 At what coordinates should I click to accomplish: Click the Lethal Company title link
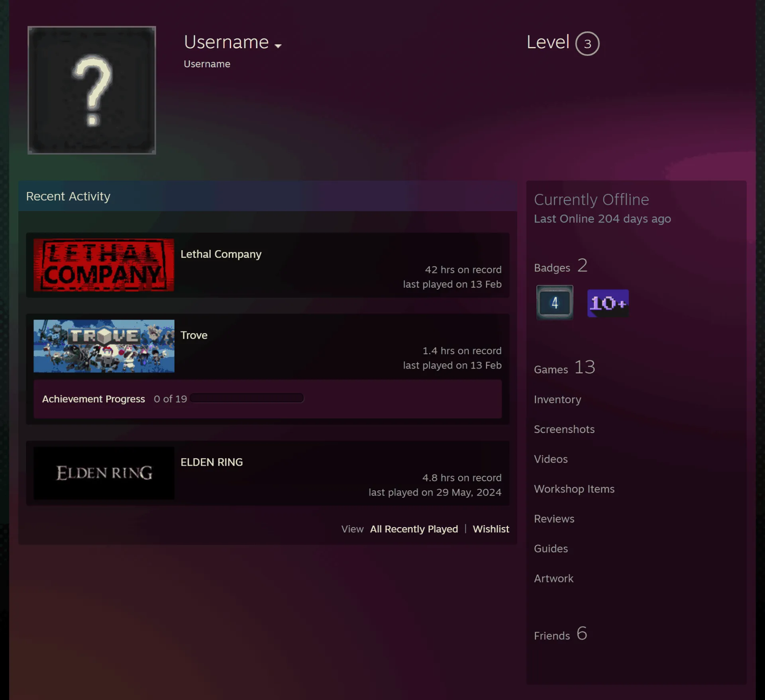(x=221, y=254)
